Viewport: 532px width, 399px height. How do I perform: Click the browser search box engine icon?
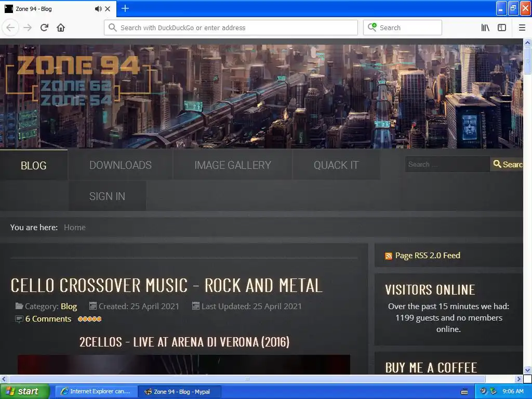tap(372, 27)
